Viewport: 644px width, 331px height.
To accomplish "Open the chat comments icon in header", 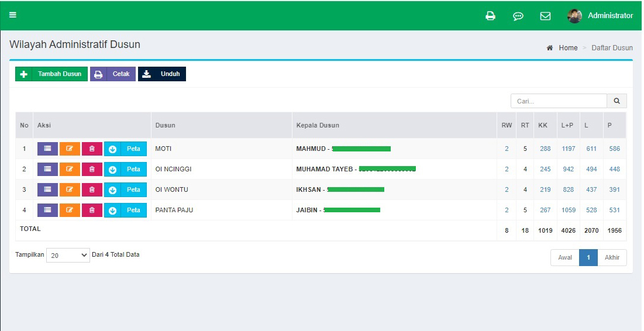I will [x=518, y=16].
